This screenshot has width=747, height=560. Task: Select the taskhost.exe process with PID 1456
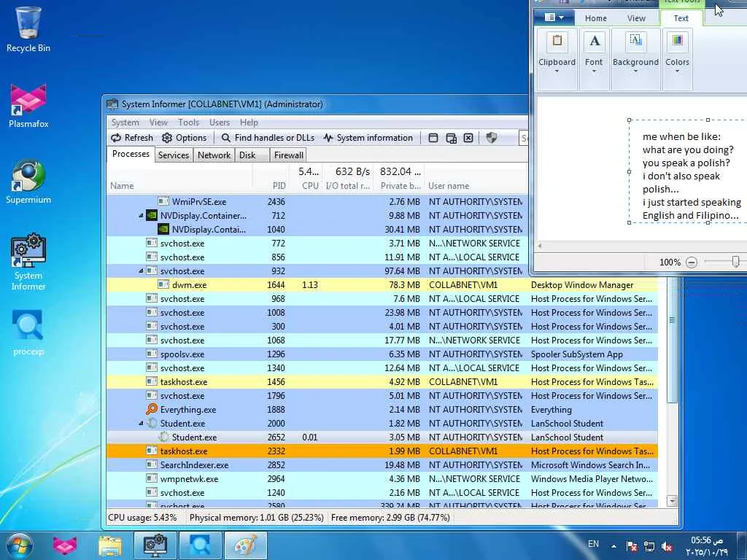[x=382, y=382]
